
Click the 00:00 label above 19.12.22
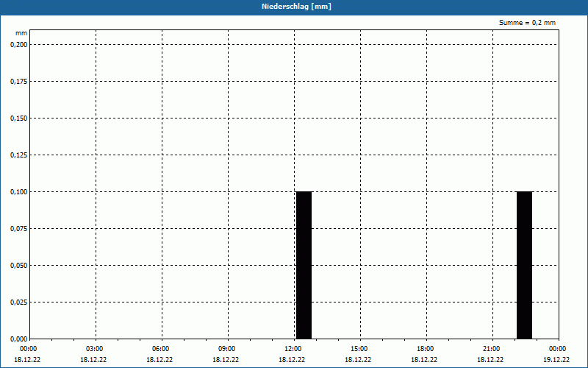point(558,349)
